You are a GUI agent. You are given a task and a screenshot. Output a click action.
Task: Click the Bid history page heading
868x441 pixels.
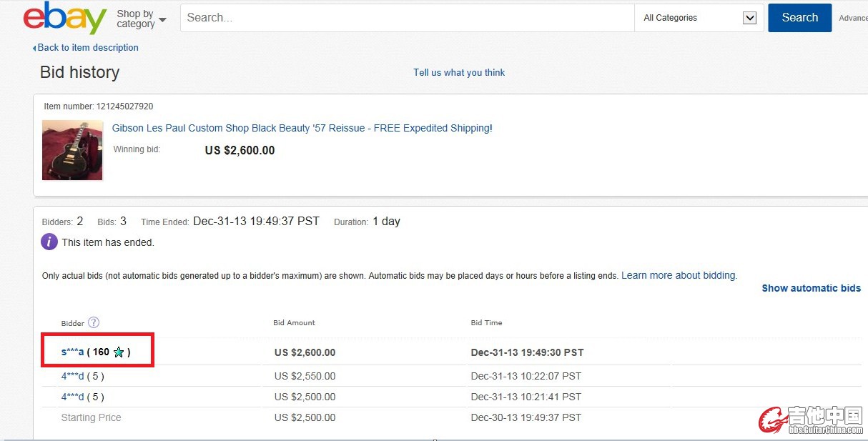click(x=80, y=72)
